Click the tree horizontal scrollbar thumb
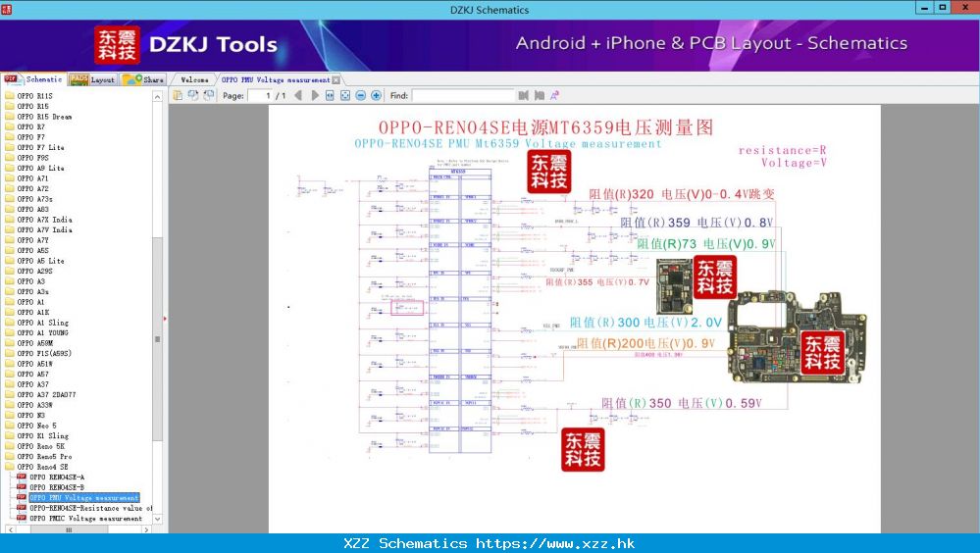980x553 pixels. click(x=69, y=529)
